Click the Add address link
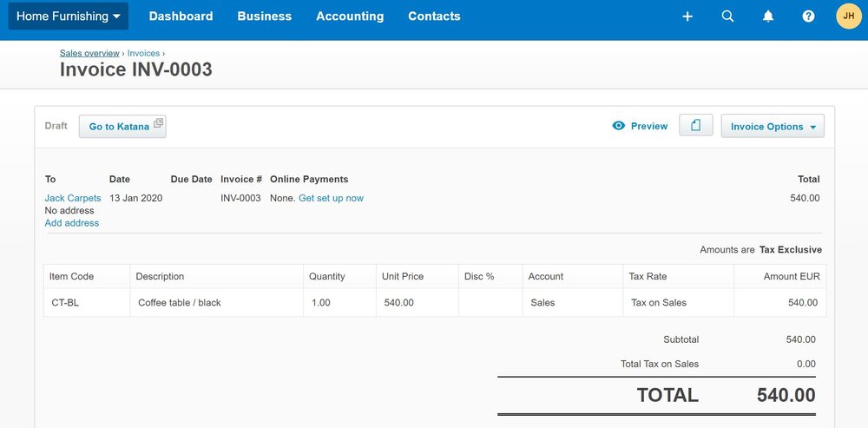Screen dimensions: 868x428 [x=72, y=223]
